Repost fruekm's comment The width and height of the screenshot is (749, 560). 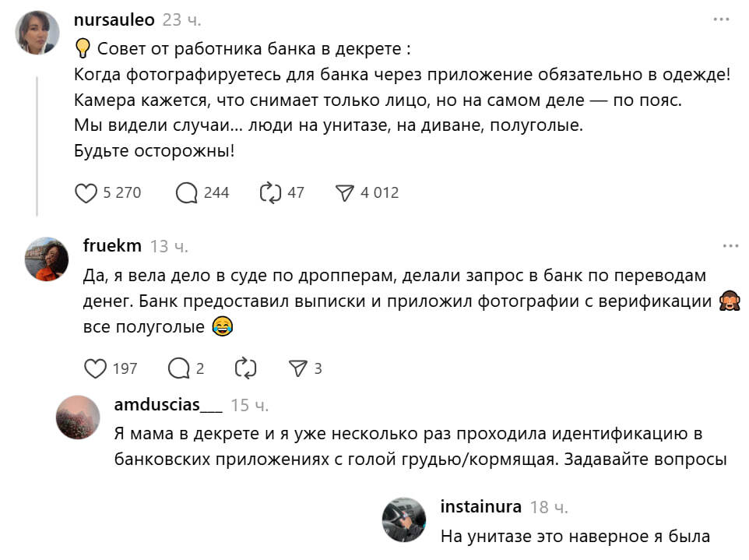tap(245, 368)
